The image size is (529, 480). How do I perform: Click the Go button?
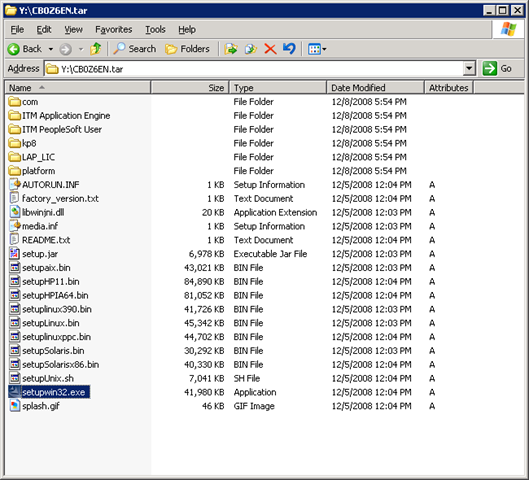click(x=498, y=68)
